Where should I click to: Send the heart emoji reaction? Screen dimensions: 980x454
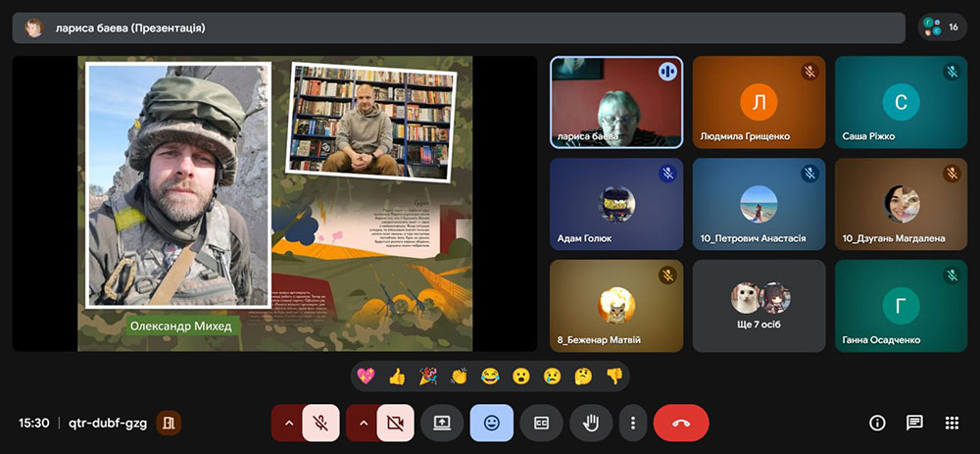click(367, 376)
